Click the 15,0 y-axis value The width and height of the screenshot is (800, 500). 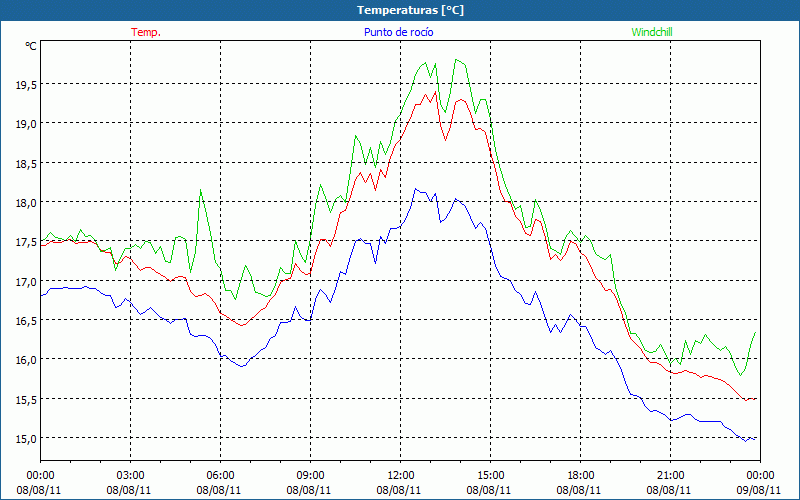click(26, 439)
